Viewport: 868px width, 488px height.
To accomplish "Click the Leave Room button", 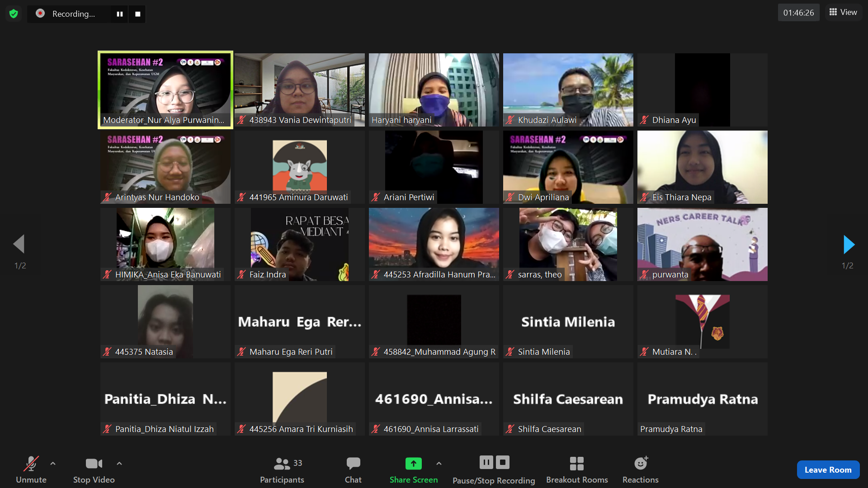I will click(x=828, y=469).
